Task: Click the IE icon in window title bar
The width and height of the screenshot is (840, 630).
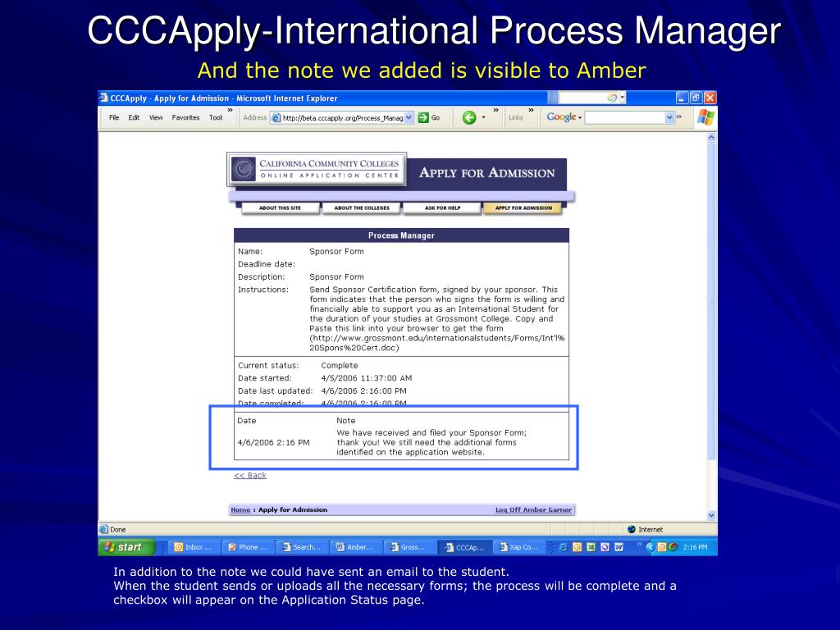Action: (x=104, y=98)
